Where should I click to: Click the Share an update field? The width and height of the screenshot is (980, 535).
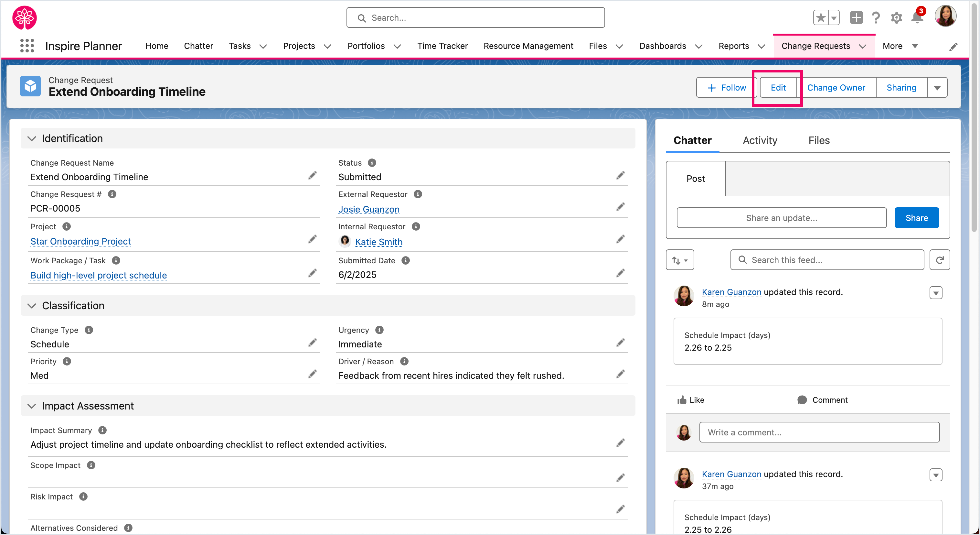782,218
